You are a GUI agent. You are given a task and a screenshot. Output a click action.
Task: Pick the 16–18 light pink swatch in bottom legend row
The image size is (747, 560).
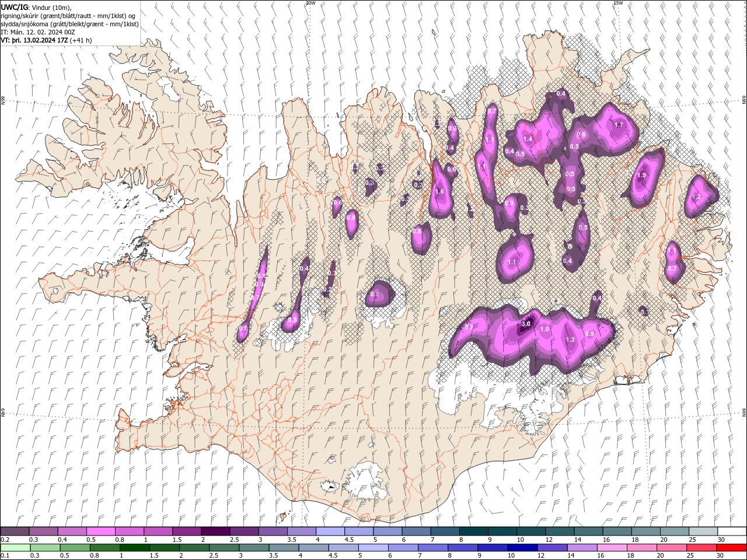coord(611,548)
